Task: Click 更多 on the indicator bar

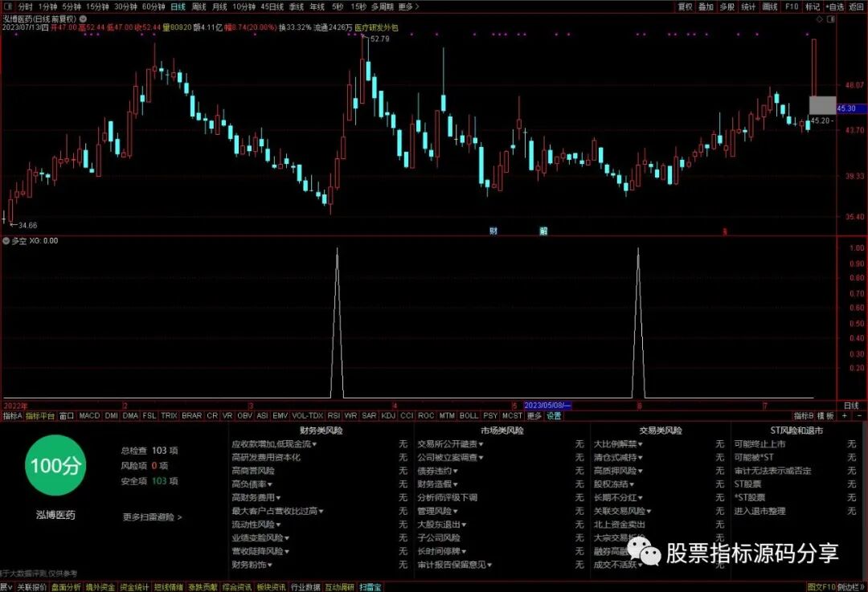Action: click(534, 415)
